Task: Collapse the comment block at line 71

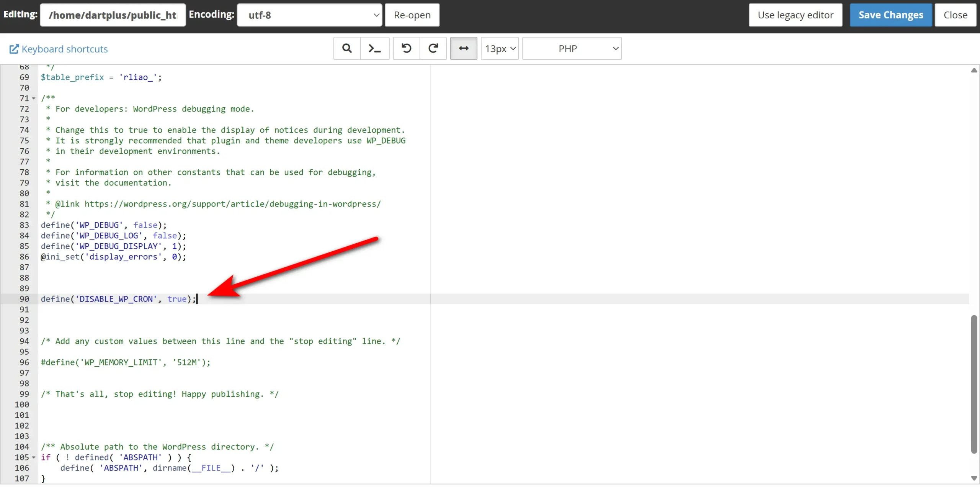Action: (34, 98)
